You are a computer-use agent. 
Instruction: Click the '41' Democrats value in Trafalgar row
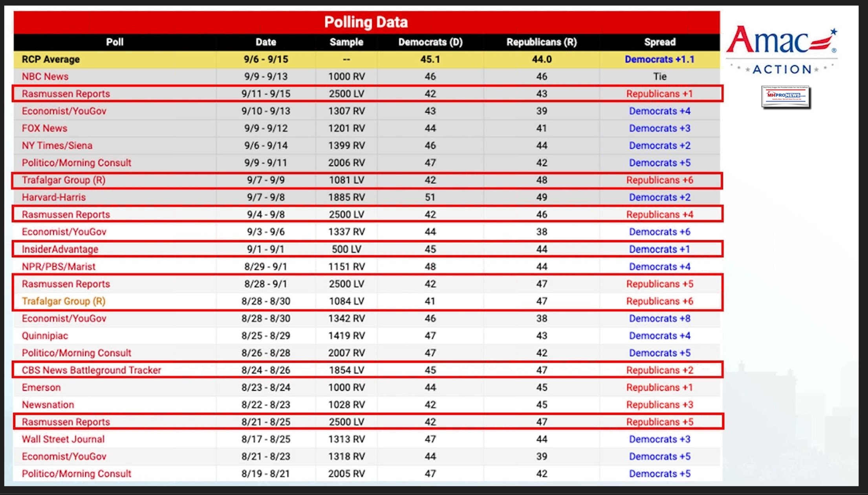click(x=430, y=301)
